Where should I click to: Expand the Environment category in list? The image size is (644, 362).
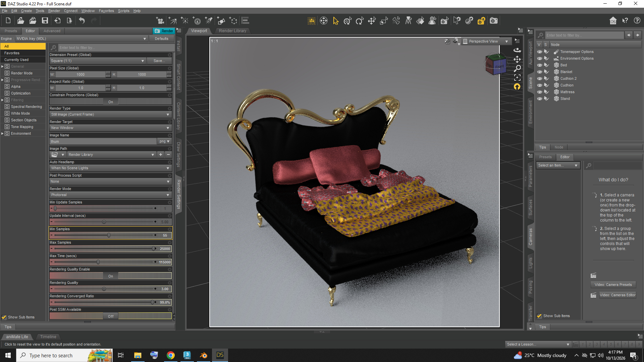(2, 133)
